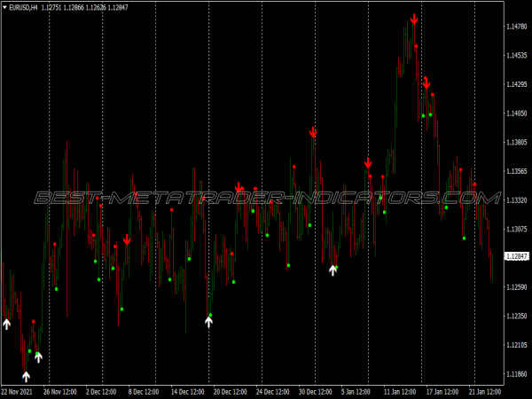
Task: Select the 21 Jan 12:00 time axis label
Action: 485,392
